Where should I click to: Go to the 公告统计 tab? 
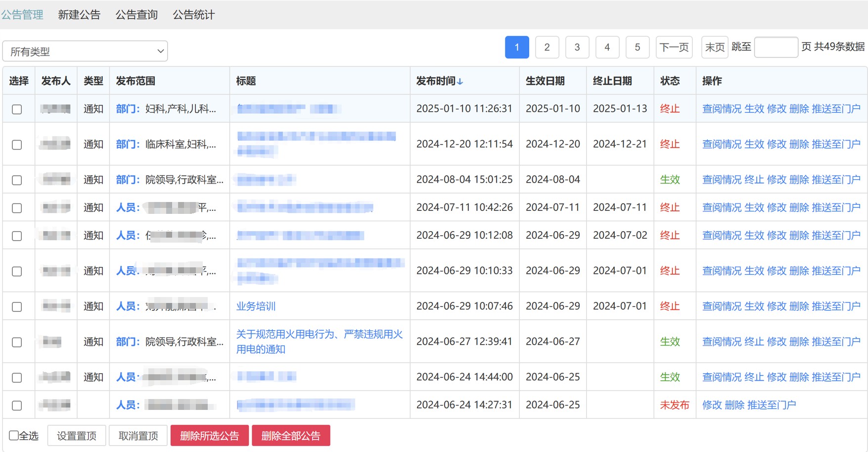click(193, 15)
